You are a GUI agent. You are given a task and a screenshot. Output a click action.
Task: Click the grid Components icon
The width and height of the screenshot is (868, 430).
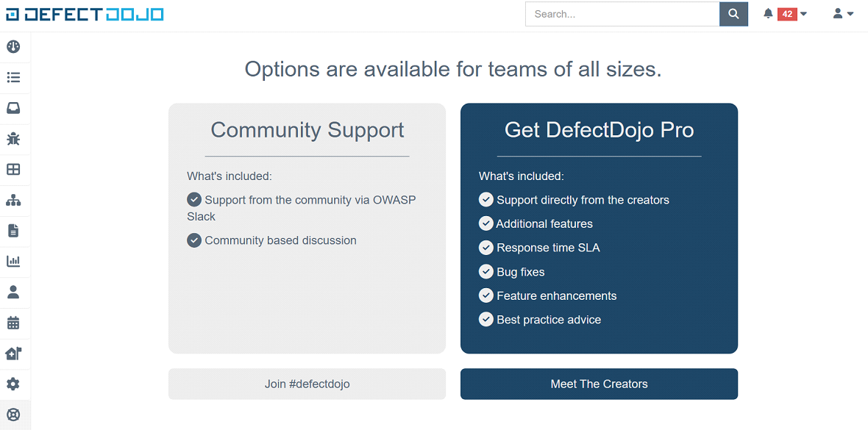click(15, 170)
